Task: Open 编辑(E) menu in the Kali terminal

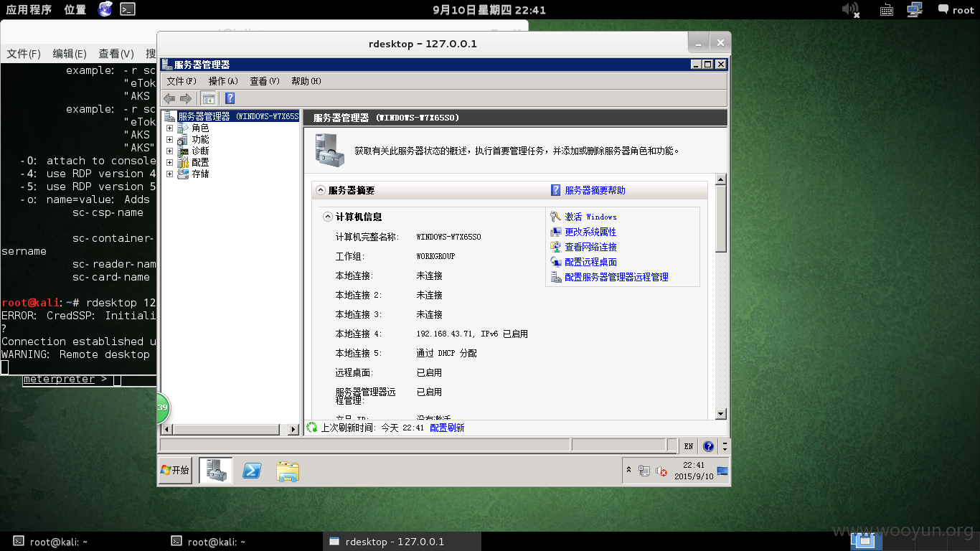Action: (70, 54)
